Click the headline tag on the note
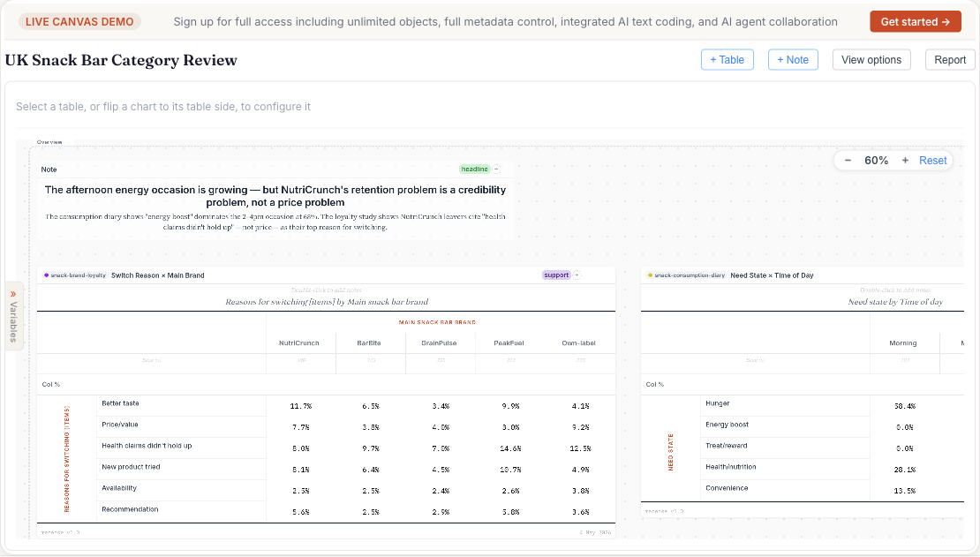980x557 pixels. point(474,169)
